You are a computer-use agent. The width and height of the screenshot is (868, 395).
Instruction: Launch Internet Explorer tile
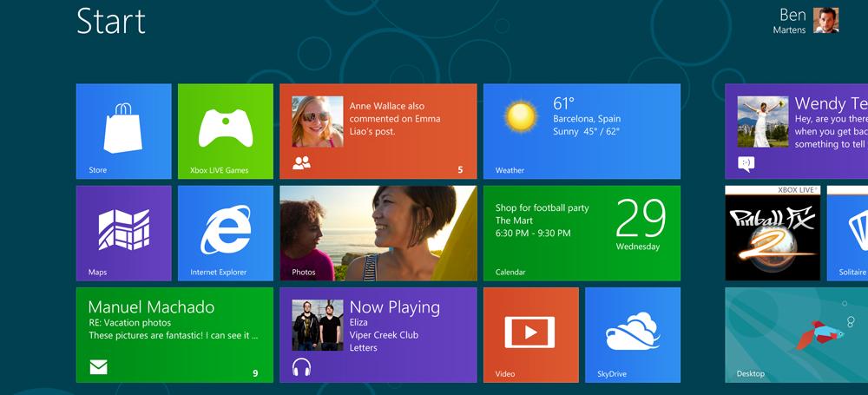coord(226,234)
